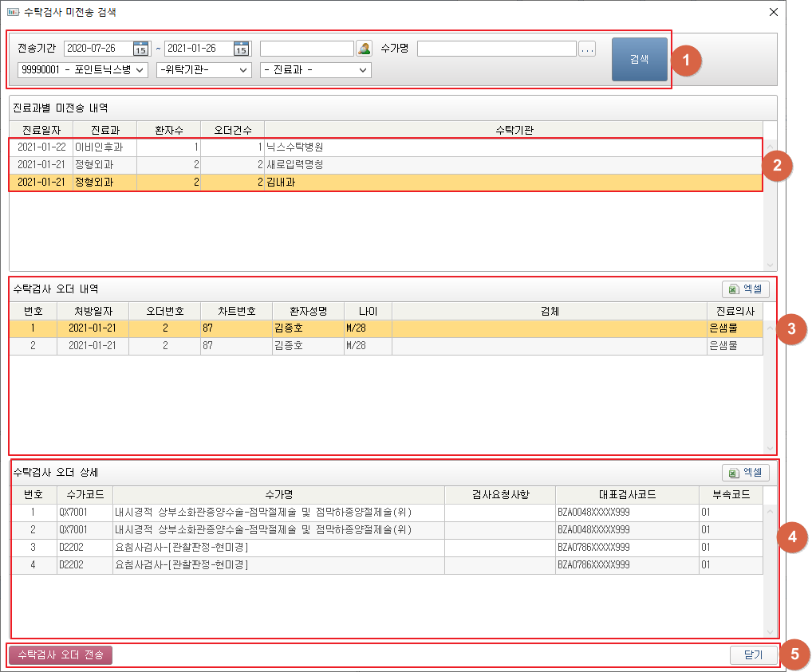Open the calendar picker for start date 2020-07-26
812x672 pixels.
(x=141, y=49)
